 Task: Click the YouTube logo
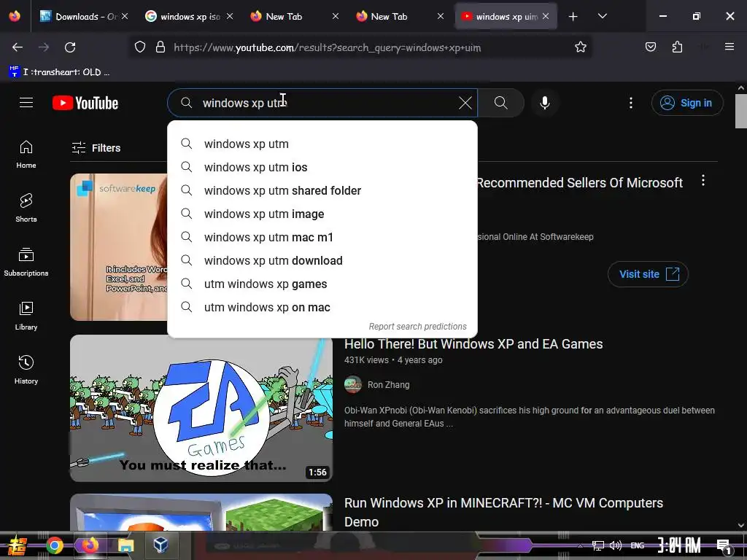tap(85, 103)
